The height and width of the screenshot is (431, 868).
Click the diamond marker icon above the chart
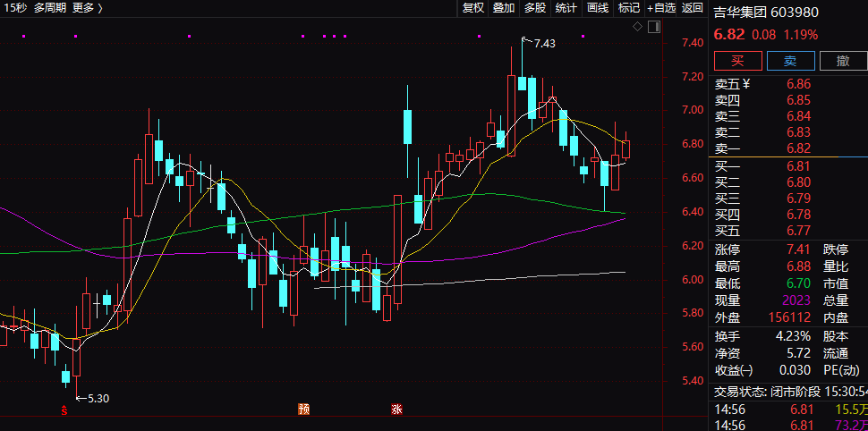638,26
